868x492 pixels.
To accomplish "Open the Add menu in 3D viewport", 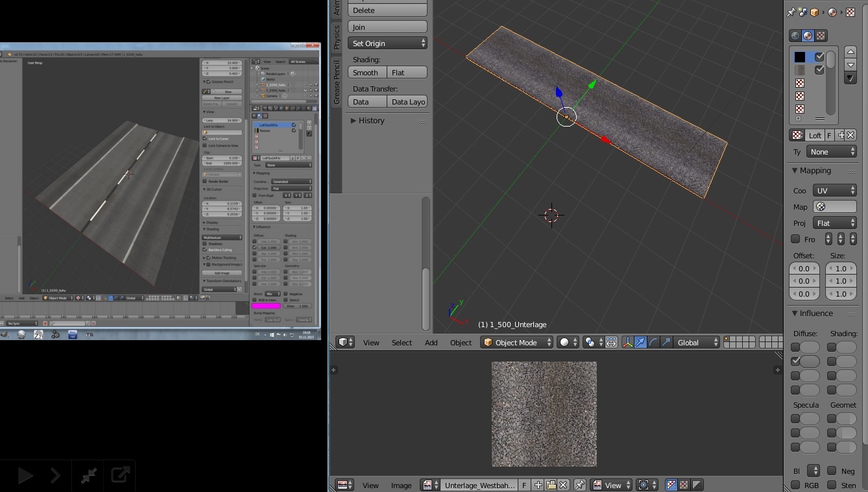I will [x=431, y=343].
